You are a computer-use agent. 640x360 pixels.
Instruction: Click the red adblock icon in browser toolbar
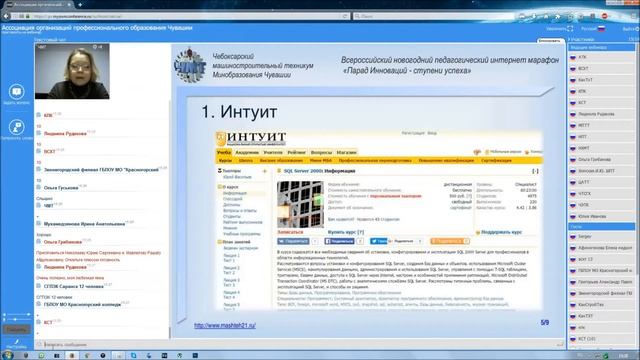(604, 16)
